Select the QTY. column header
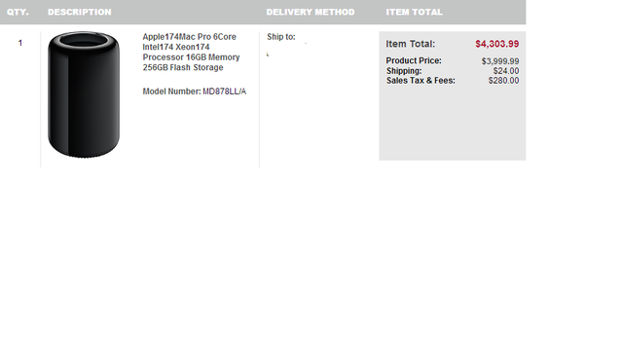This screenshot has height=364, width=623. [18, 12]
